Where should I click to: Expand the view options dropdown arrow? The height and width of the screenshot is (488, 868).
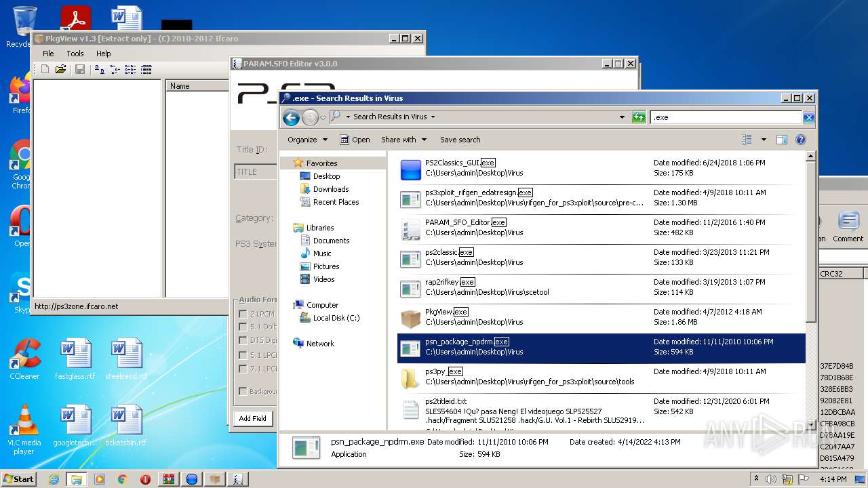[764, 140]
